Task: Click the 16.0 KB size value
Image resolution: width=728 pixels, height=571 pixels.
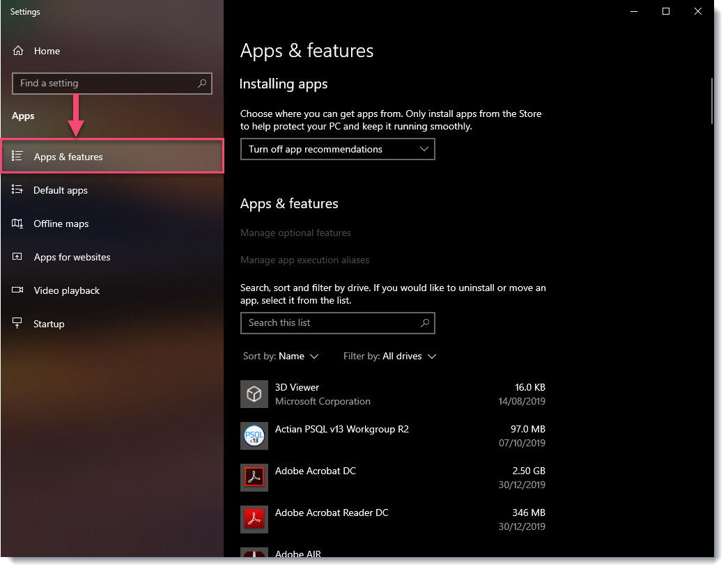Action: click(x=530, y=388)
